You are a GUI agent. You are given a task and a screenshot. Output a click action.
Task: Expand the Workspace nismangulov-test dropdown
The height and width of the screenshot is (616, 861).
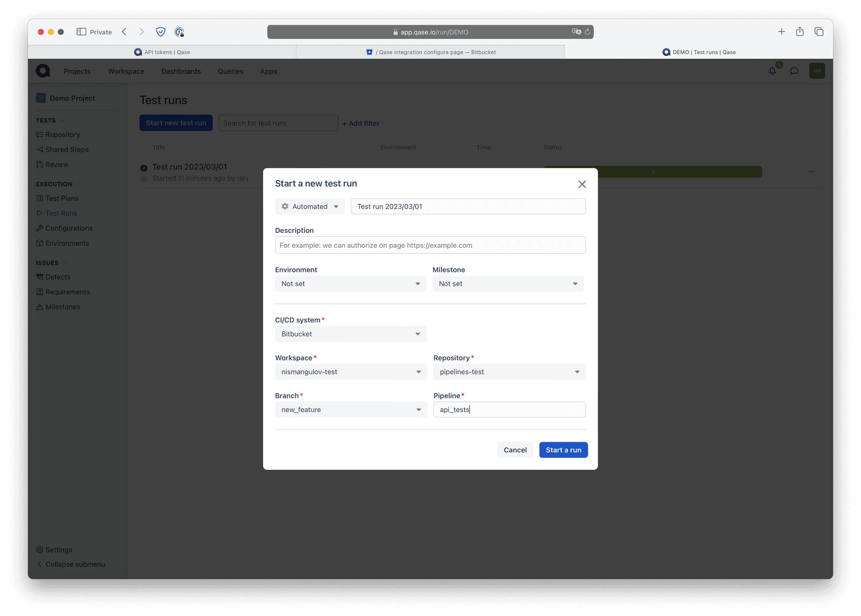click(x=351, y=372)
